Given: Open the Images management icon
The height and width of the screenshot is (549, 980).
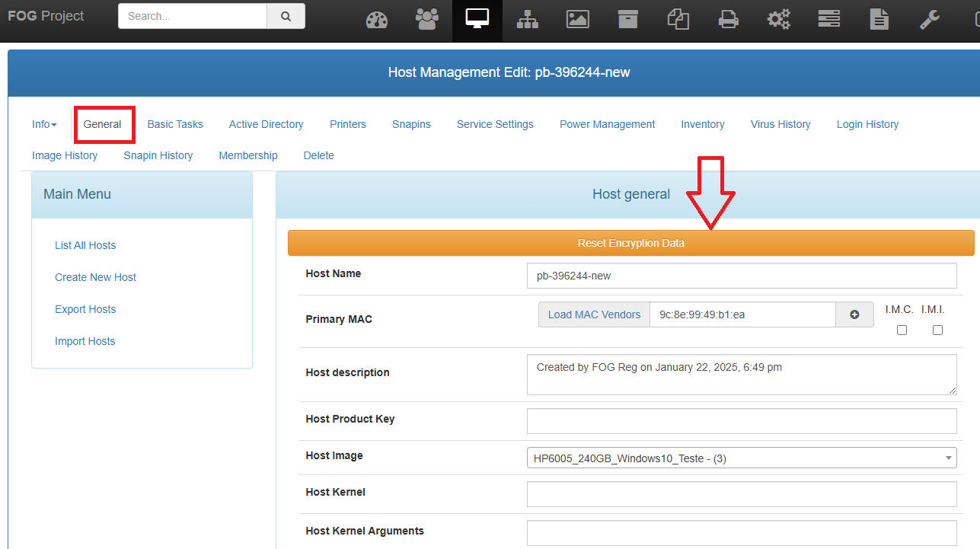Looking at the screenshot, I should point(578,20).
